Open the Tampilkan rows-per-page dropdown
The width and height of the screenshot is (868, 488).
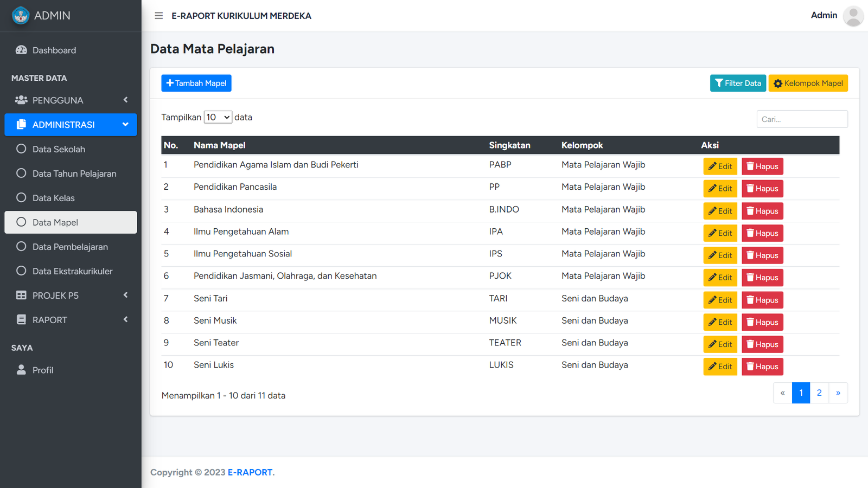[x=218, y=117]
